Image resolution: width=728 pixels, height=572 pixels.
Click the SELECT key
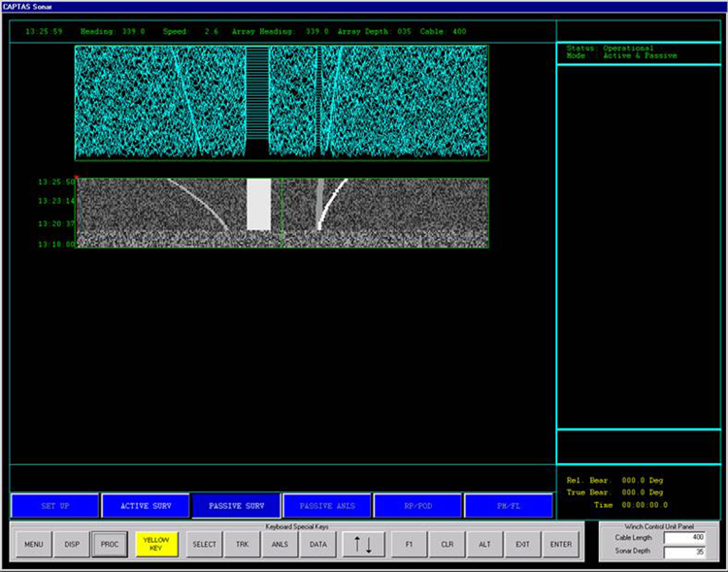coord(205,545)
